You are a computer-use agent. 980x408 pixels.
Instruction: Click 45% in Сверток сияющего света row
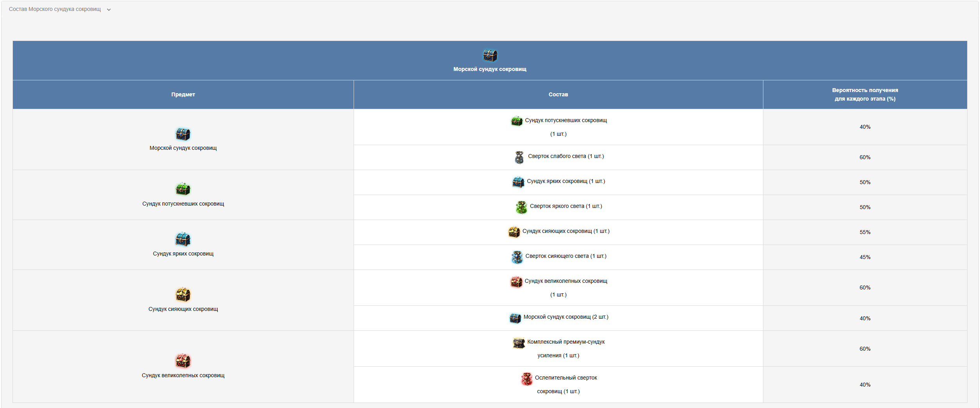coord(865,257)
